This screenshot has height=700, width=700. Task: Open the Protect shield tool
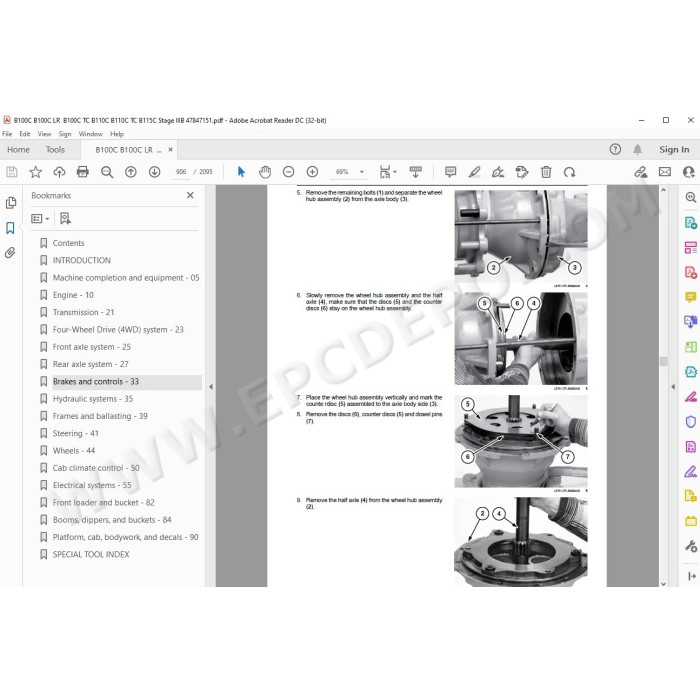tap(691, 422)
